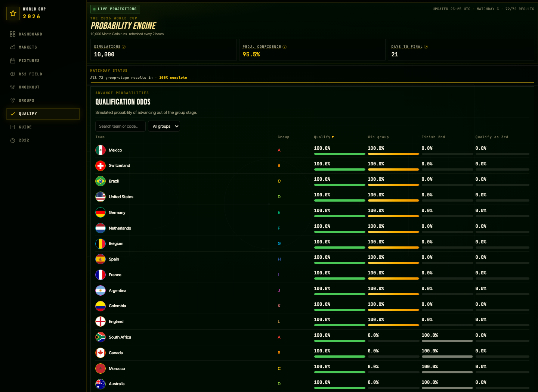538x392 pixels.
Task: Click the 95.5% confidence value
Action: [251, 55]
